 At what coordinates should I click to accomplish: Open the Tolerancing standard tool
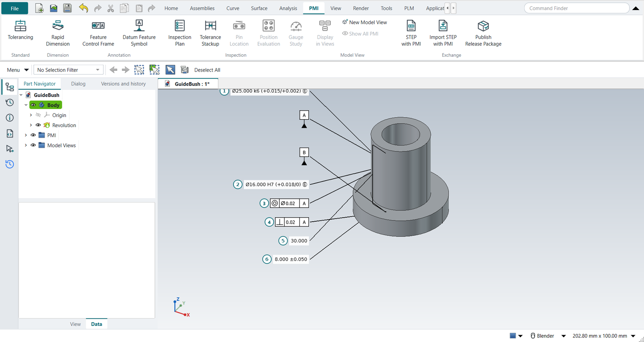[x=21, y=31]
